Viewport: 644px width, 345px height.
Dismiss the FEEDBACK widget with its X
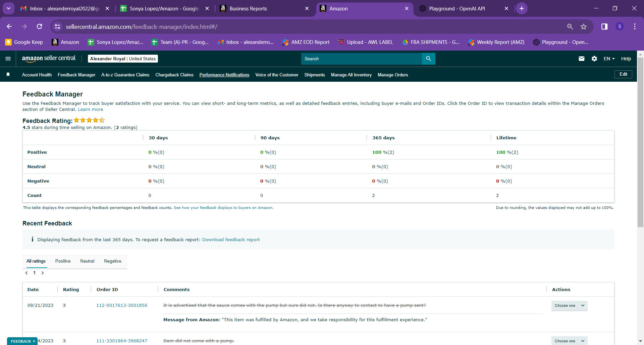click(x=34, y=341)
